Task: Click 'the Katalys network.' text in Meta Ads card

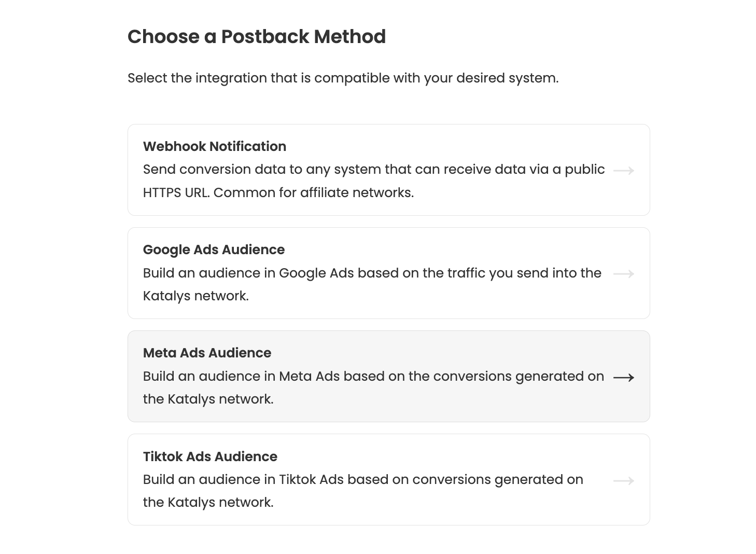Action: click(208, 399)
